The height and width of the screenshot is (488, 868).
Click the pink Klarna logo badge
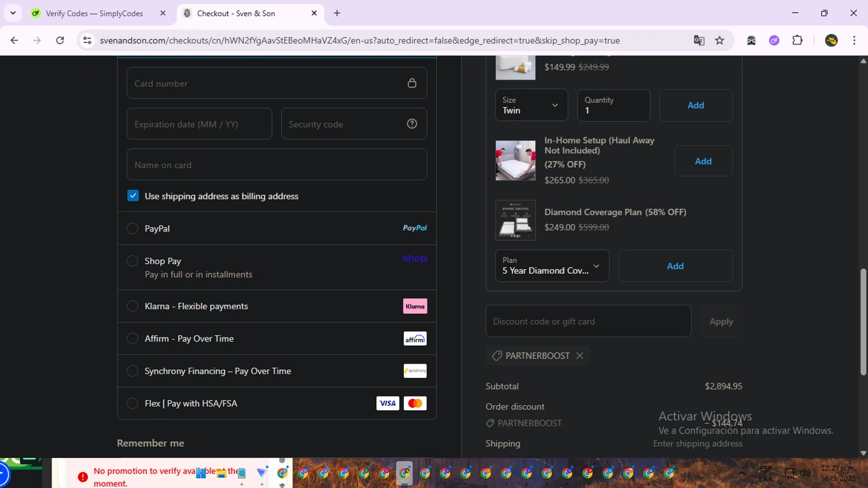tap(415, 306)
